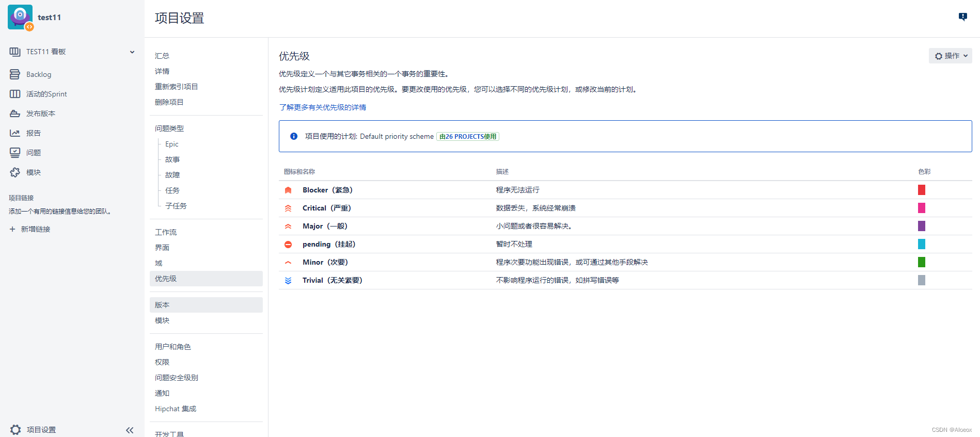Click the info icon in scheme box
This screenshot has width=980, height=437.
294,136
